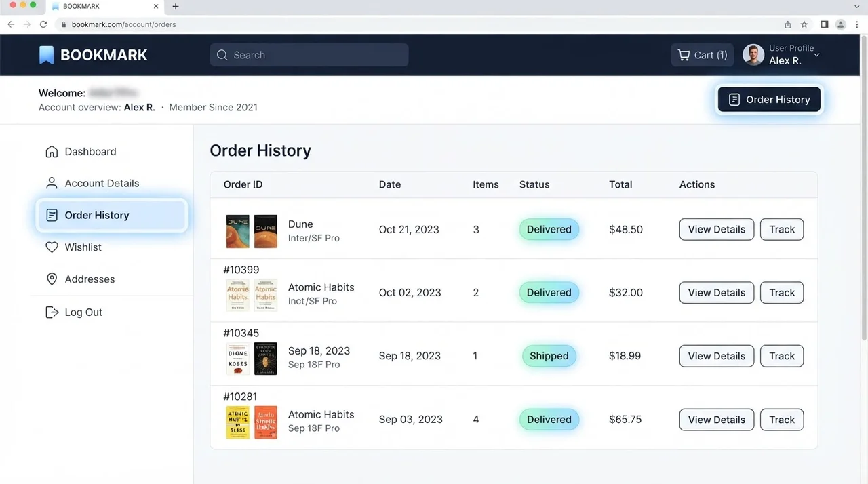Viewport: 868px width, 484px height.
Task: Open Dashboard via the house icon
Action: click(52, 152)
